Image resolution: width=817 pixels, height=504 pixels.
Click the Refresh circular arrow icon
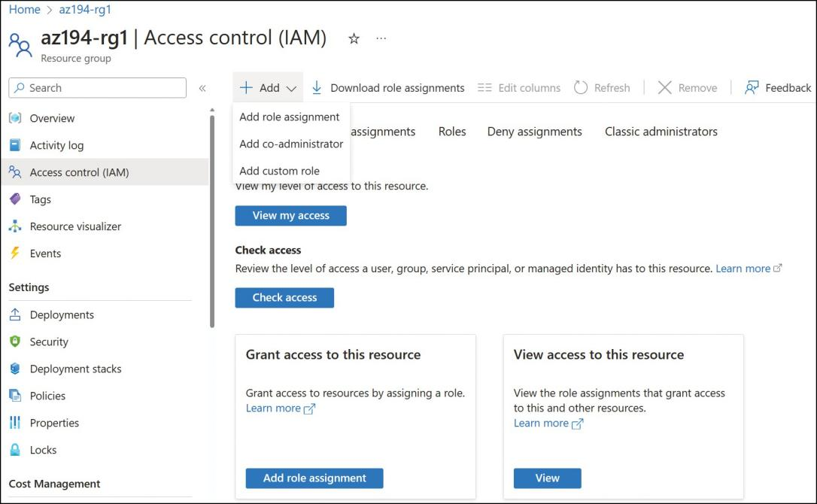581,87
